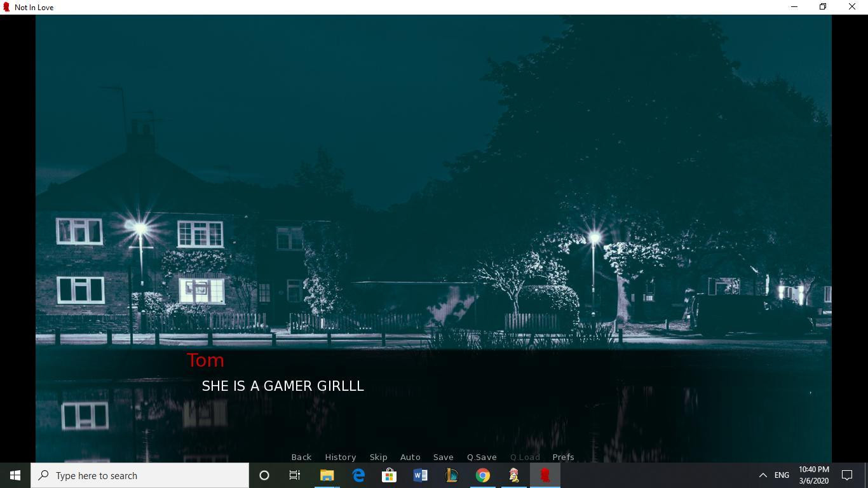Quick save with Q.Save
The height and width of the screenshot is (488, 868).
(x=482, y=457)
